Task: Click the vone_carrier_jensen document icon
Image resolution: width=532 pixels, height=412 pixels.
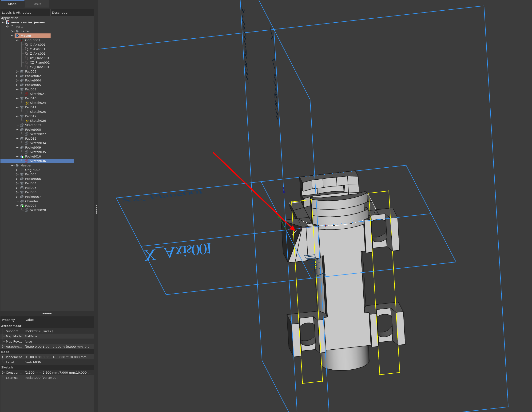Action: [x=8, y=22]
